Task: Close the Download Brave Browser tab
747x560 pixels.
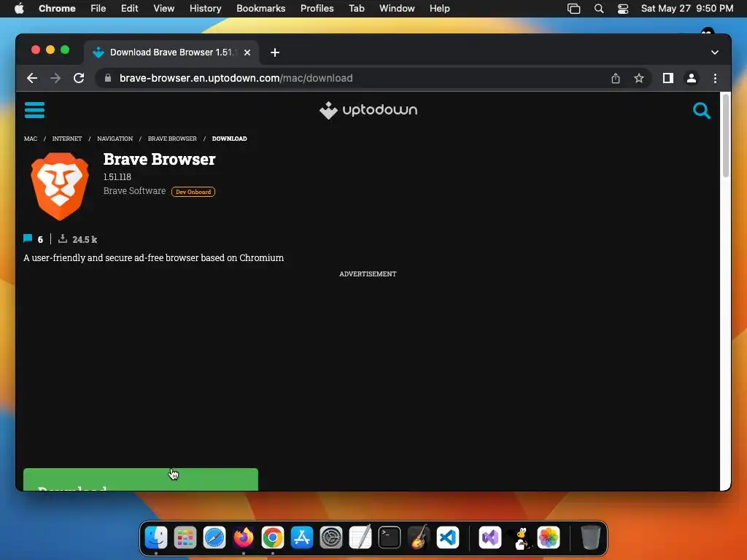Action: [x=247, y=52]
